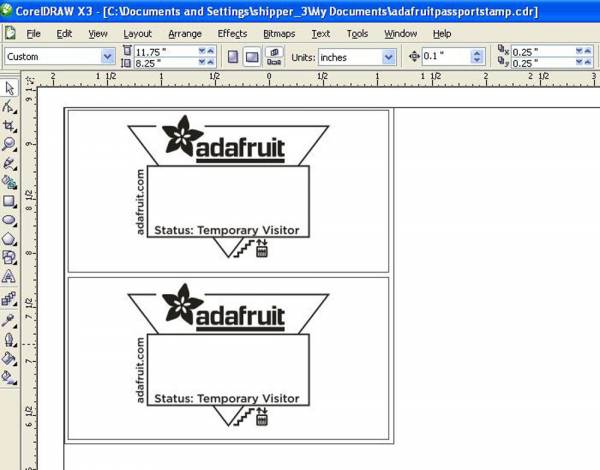Image resolution: width=600 pixels, height=470 pixels.
Task: Select top stamp vertical adafruit.com text
Action: click(140, 202)
